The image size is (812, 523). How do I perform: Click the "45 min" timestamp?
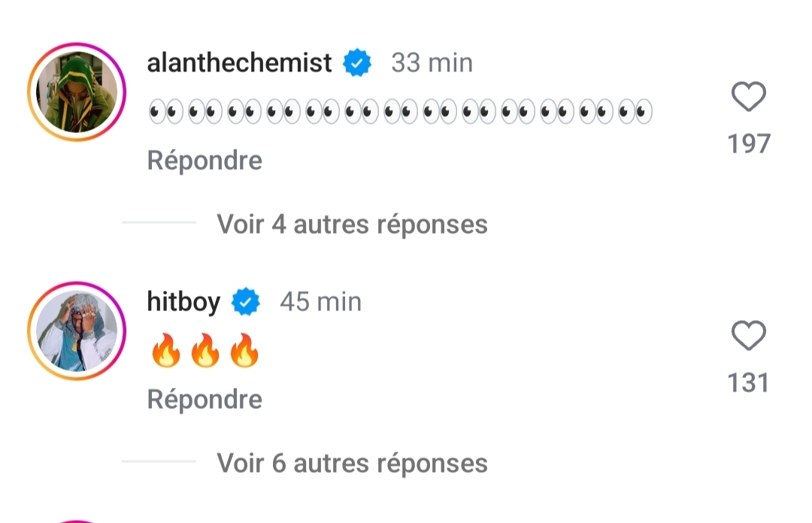[320, 303]
